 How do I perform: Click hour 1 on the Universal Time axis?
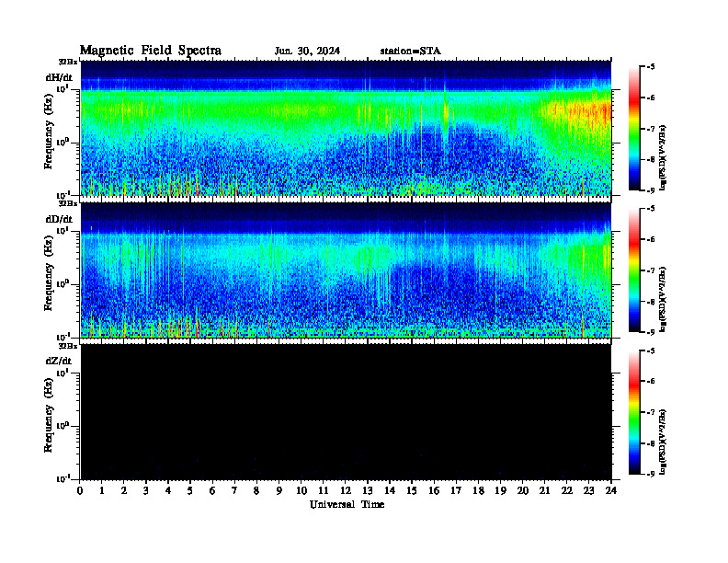(102, 491)
